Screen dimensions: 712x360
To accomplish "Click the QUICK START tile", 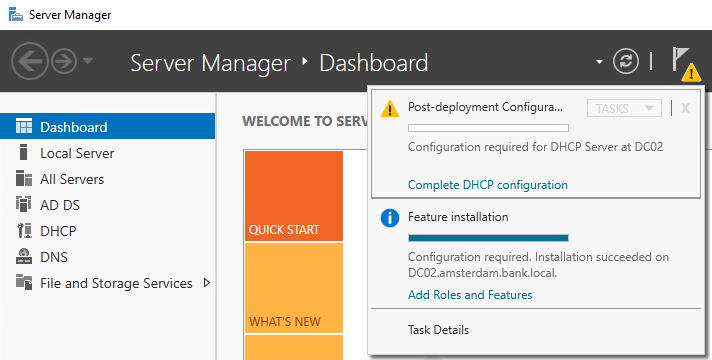I will [294, 196].
